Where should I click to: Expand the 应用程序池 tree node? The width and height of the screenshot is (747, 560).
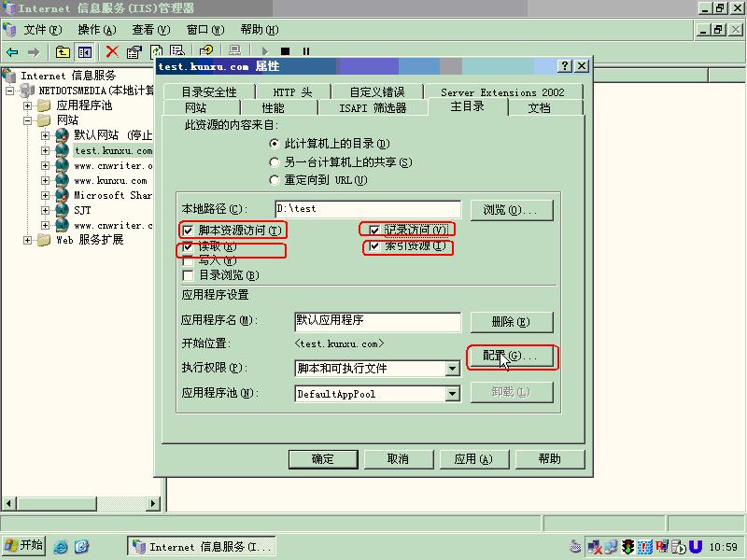click(29, 106)
